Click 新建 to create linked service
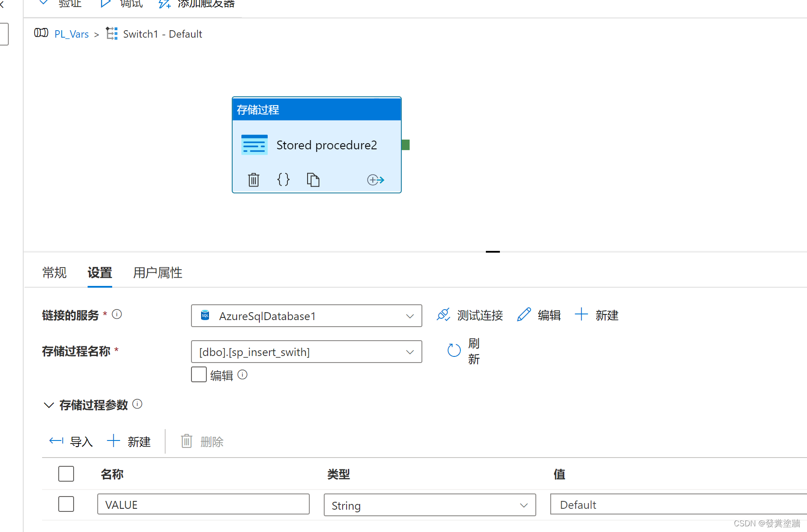 click(x=597, y=315)
